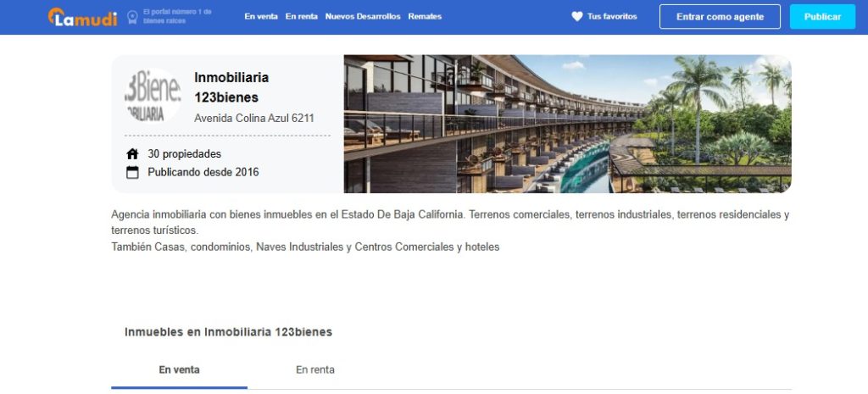Click the 30 propiedades text

pyautogui.click(x=184, y=154)
